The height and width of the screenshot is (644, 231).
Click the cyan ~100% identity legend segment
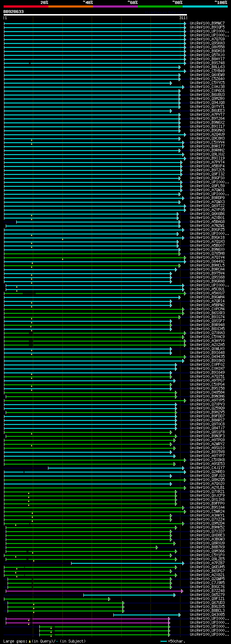pos(205,6)
